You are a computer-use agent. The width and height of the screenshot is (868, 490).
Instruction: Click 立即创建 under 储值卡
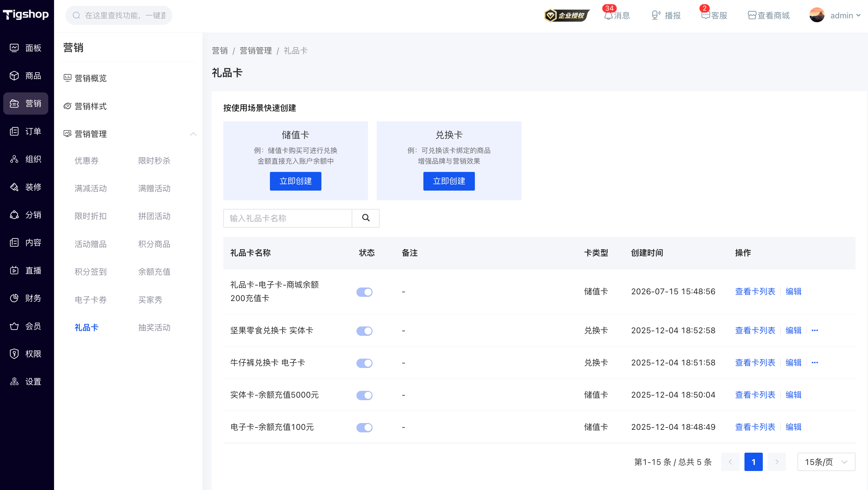[296, 181]
